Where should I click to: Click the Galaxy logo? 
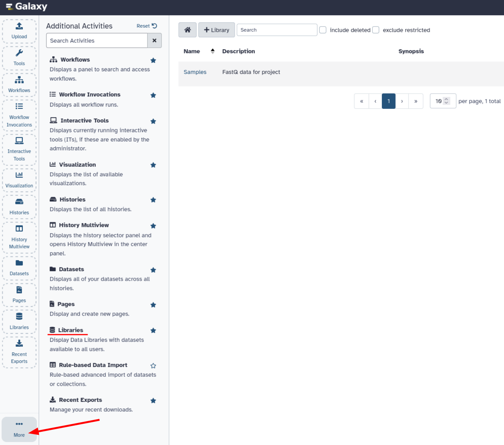tap(27, 6)
